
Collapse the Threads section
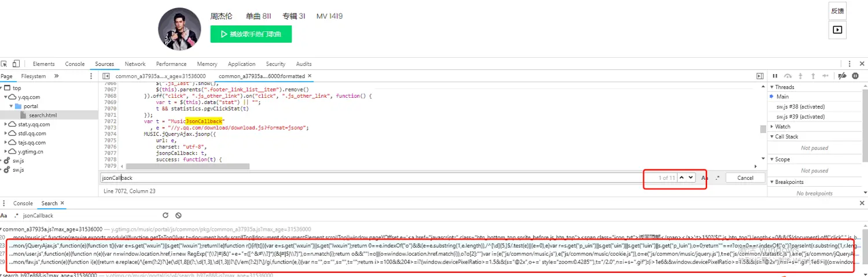click(x=772, y=87)
